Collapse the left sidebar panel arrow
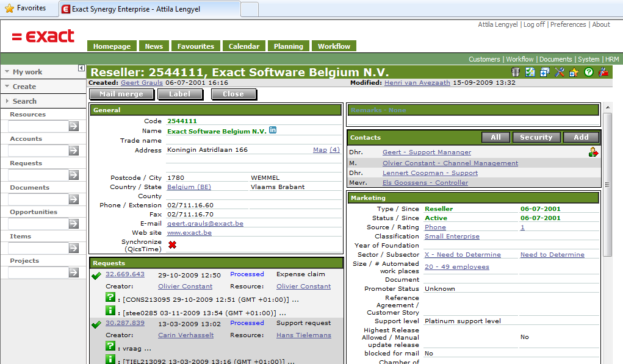 coord(81,68)
